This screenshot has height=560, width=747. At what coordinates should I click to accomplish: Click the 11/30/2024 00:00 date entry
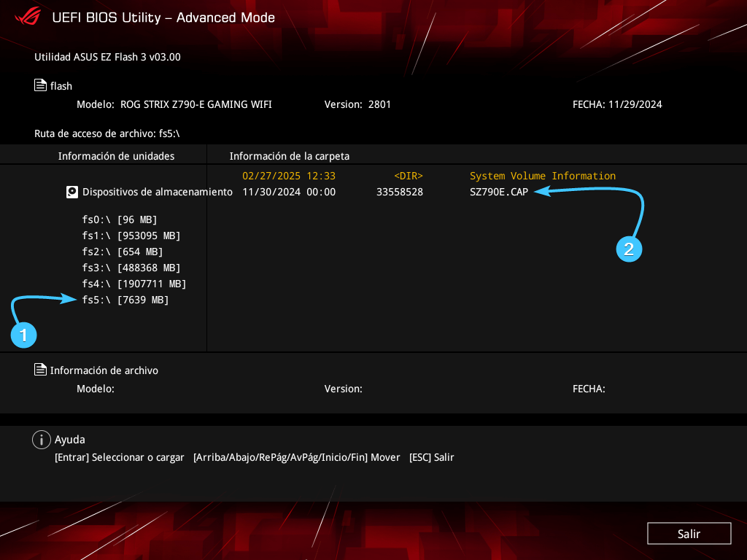(x=289, y=192)
